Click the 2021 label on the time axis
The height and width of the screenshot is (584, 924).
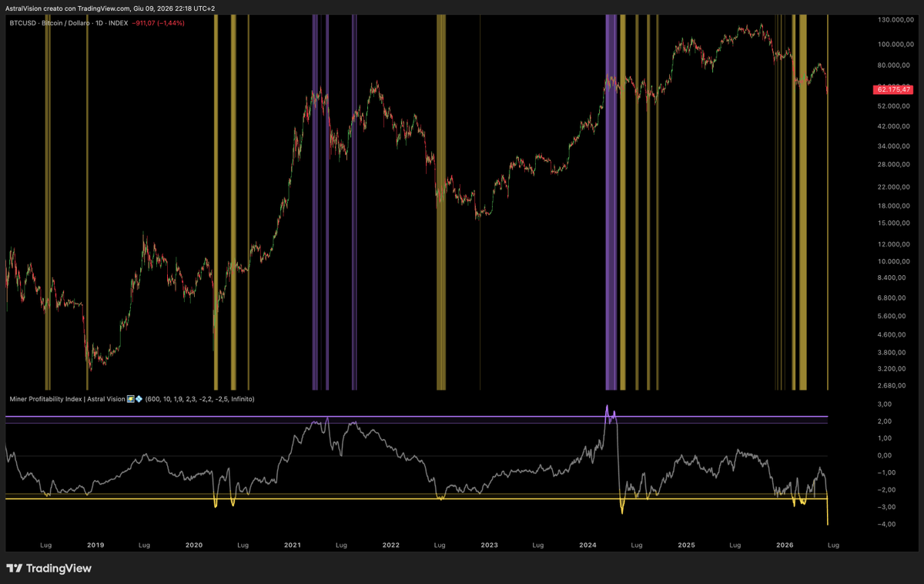pos(293,545)
